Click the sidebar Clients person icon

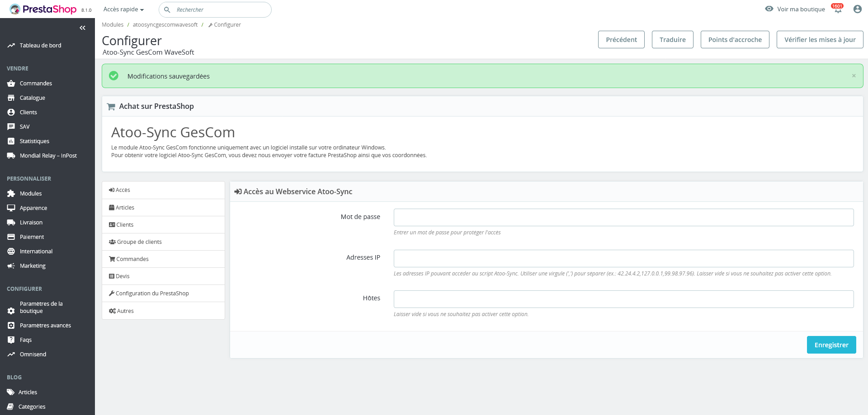coord(11,112)
